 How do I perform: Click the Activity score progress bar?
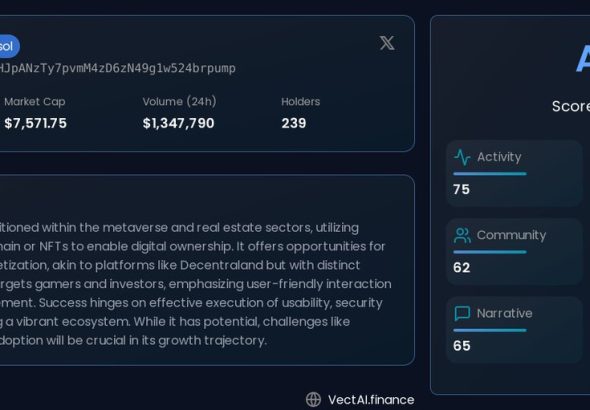click(x=490, y=174)
